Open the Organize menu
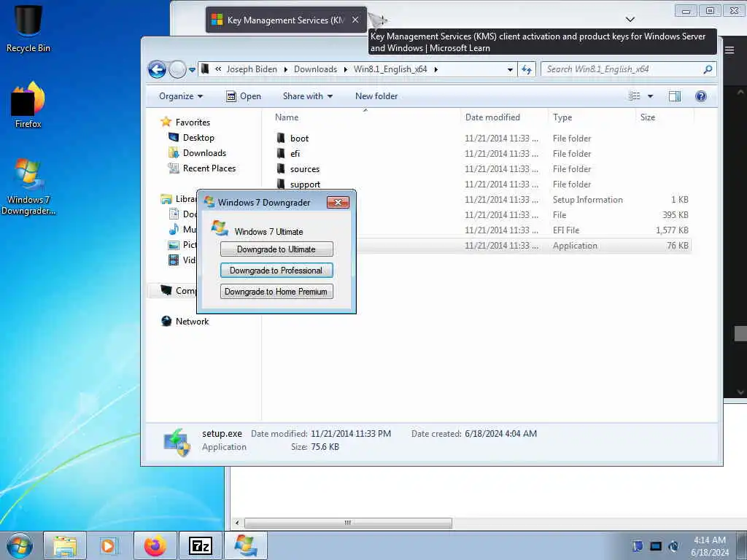The height and width of the screenshot is (560, 747). pyautogui.click(x=181, y=96)
